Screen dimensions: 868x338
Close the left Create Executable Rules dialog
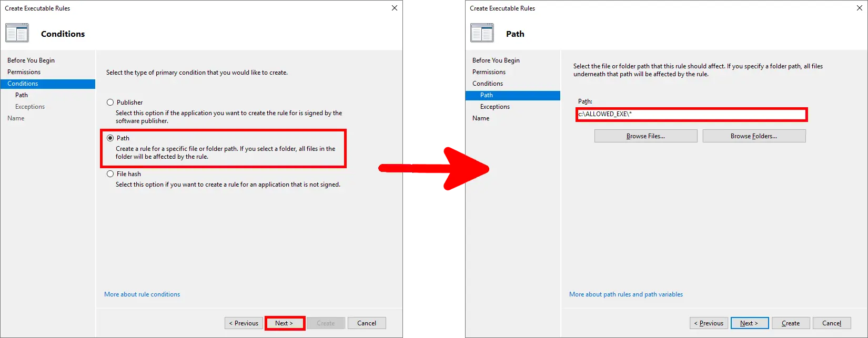(x=395, y=8)
